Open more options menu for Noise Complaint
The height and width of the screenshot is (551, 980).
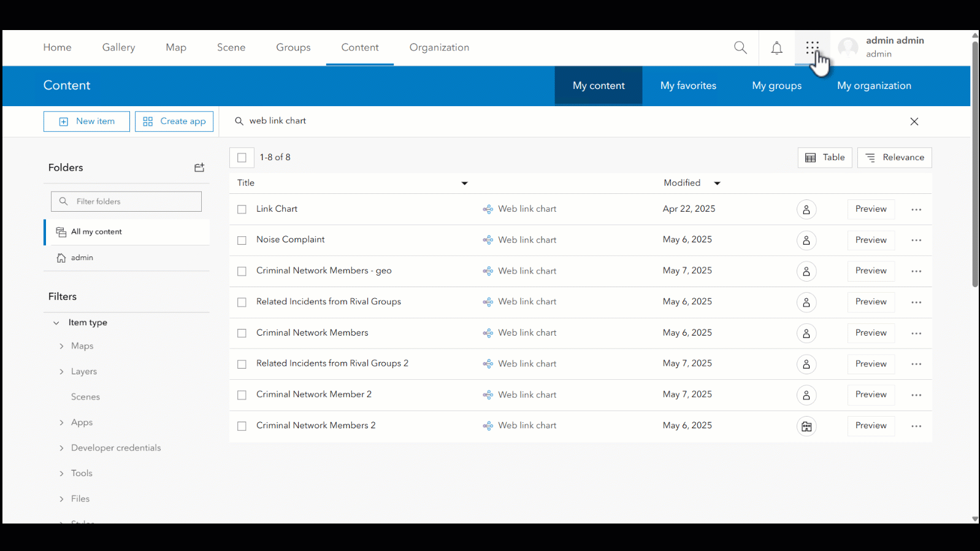click(916, 241)
